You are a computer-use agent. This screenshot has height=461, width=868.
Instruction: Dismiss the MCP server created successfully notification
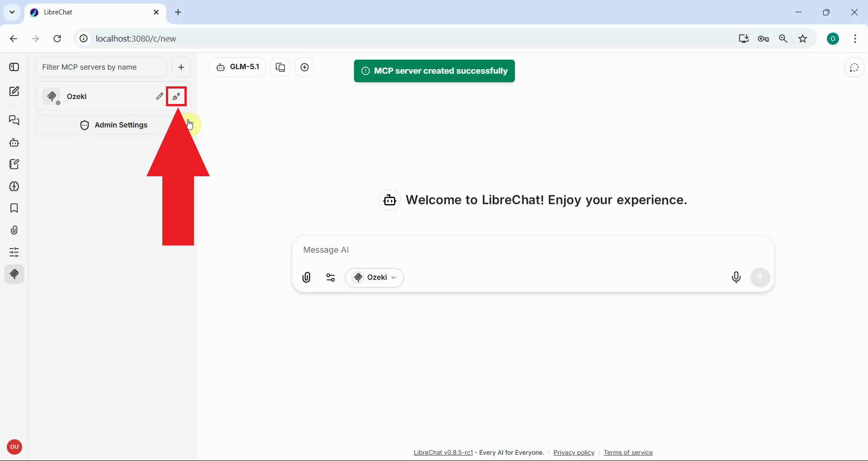click(434, 71)
